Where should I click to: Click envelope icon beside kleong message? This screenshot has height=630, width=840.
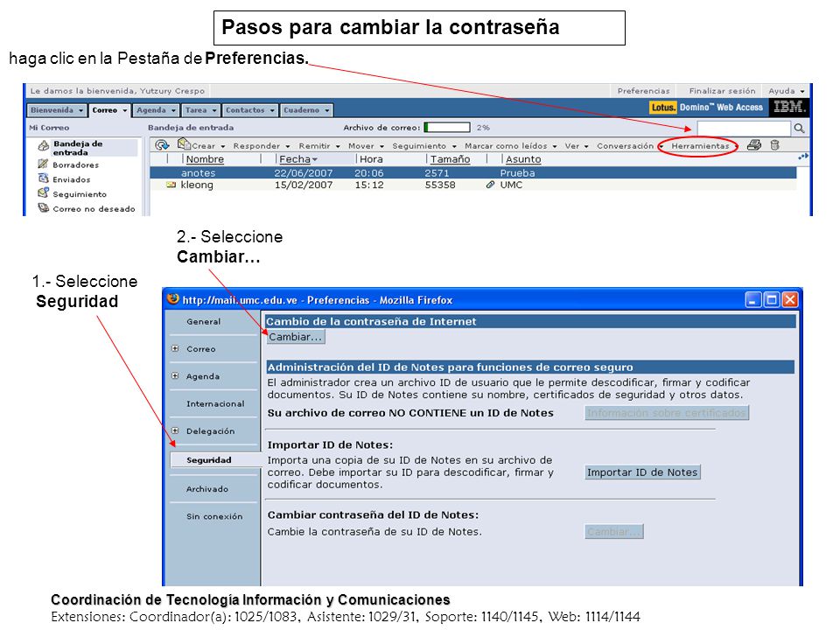[x=171, y=185]
